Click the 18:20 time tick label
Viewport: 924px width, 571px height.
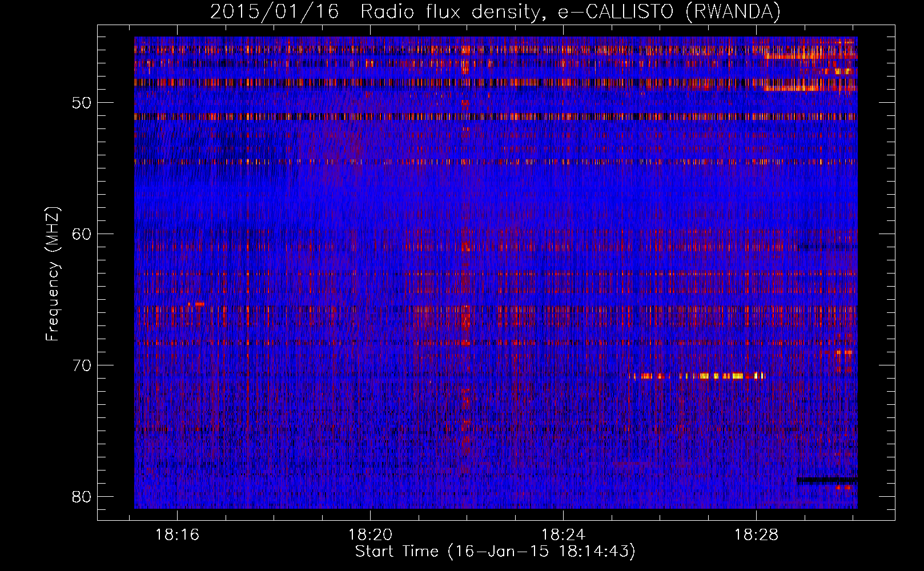click(x=371, y=535)
